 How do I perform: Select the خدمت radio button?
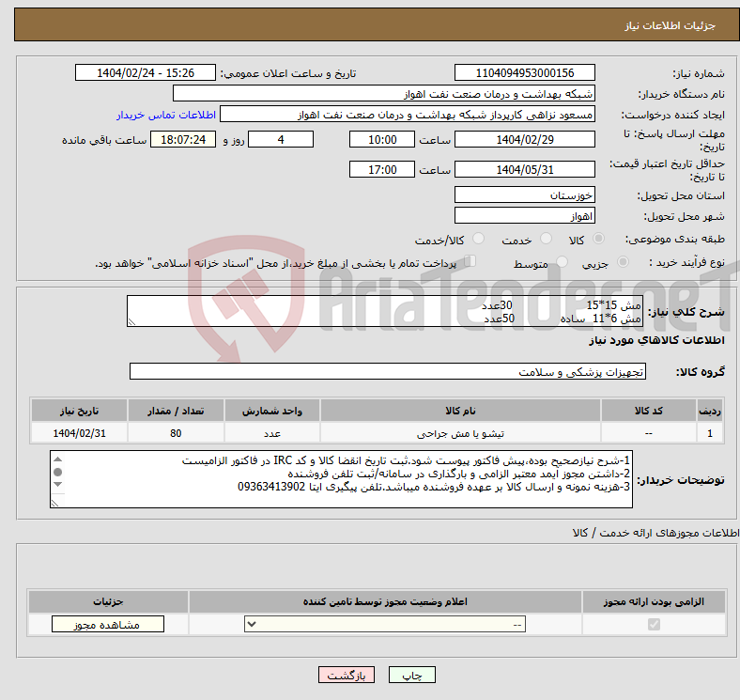point(546,239)
